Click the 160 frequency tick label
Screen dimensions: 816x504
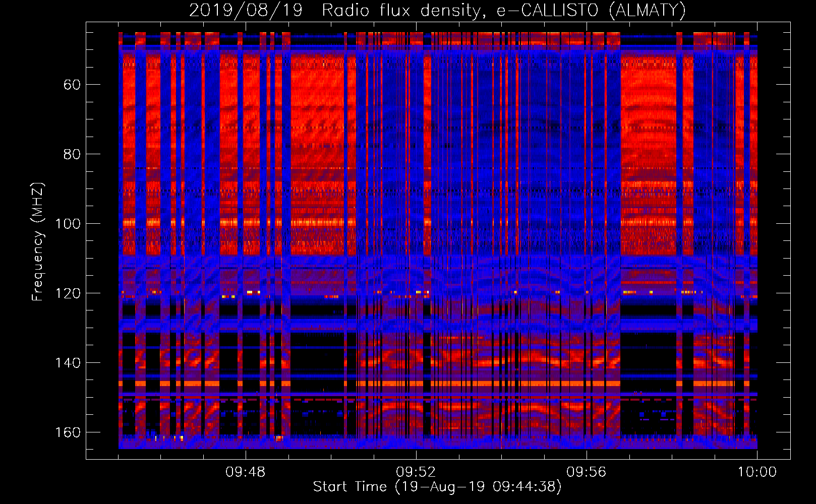(68, 432)
